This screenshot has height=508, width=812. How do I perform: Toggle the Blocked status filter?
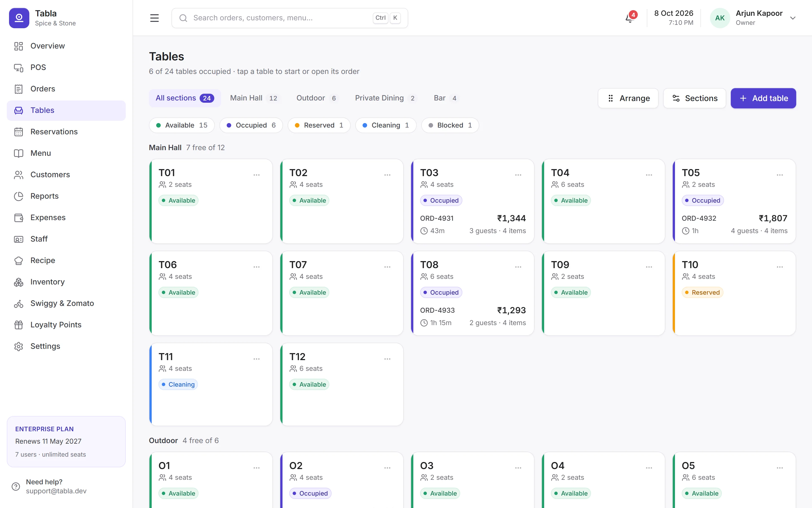pos(450,125)
